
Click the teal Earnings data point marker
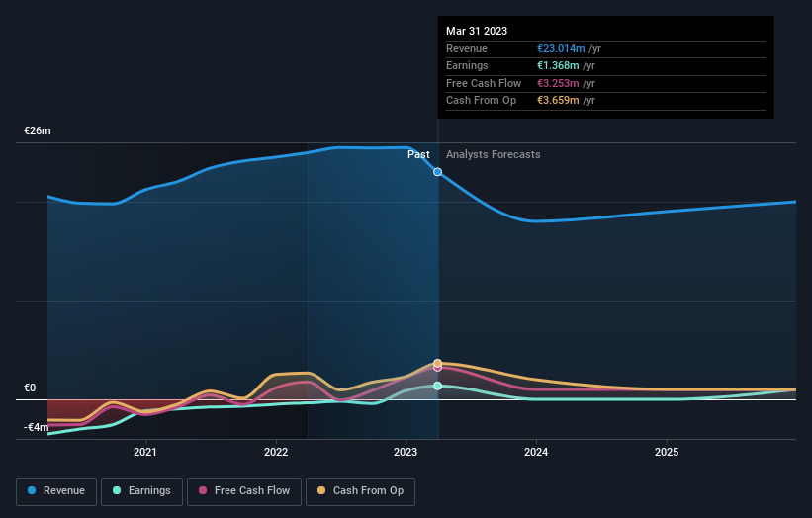pos(437,386)
